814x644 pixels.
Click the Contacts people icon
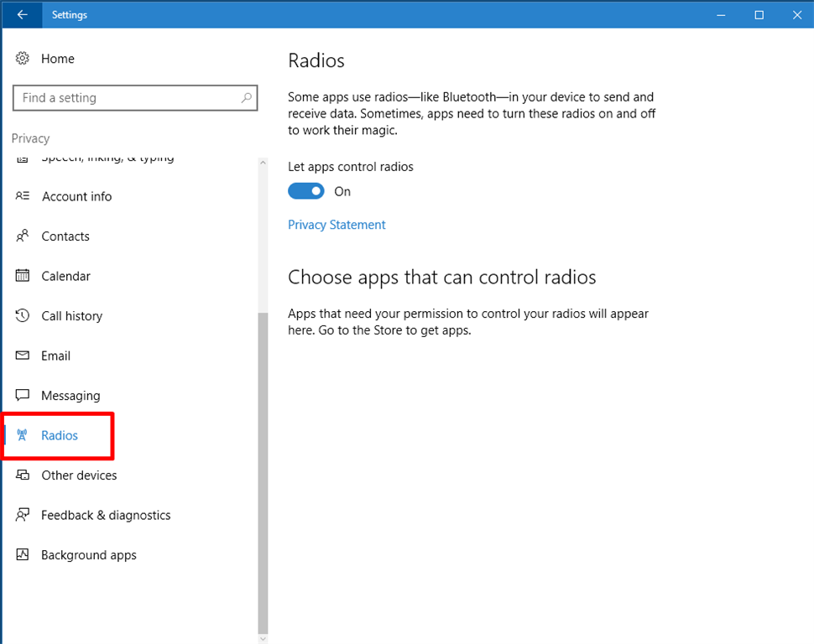(23, 236)
